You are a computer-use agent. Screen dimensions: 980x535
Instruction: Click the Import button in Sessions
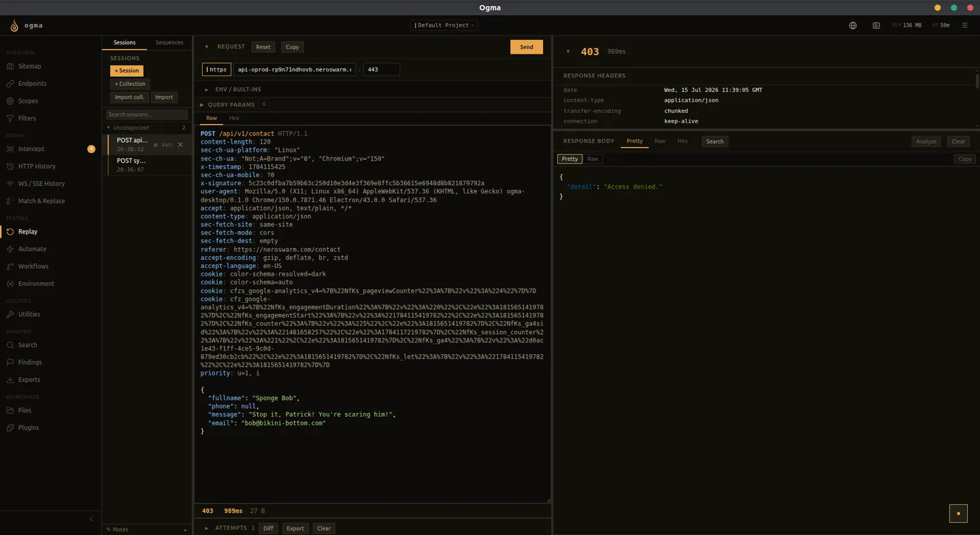164,97
